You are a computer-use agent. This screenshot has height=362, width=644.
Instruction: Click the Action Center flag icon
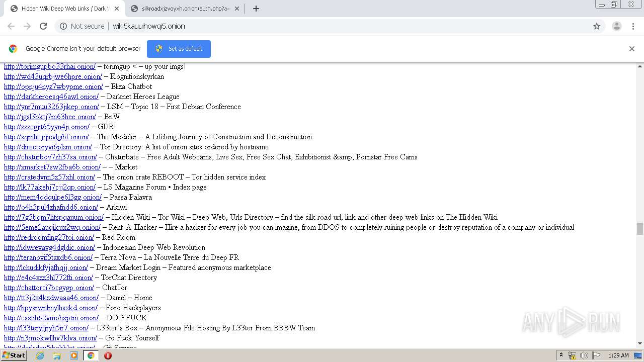pos(596,355)
